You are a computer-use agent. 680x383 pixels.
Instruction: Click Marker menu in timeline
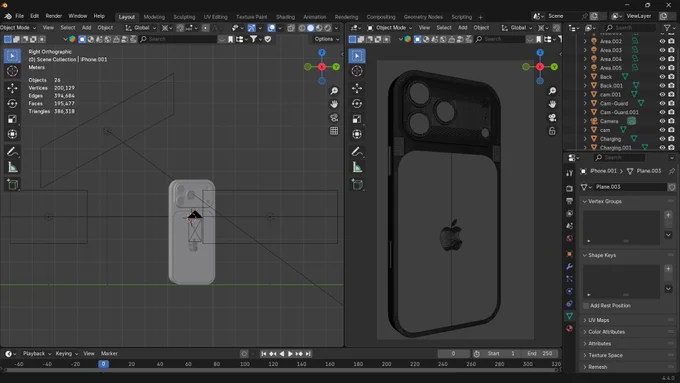109,354
